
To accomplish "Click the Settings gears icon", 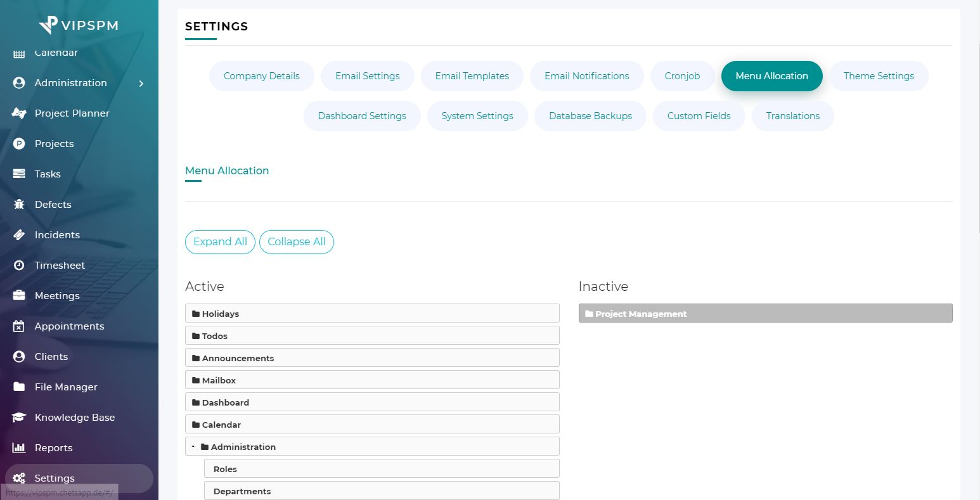I will (19, 478).
